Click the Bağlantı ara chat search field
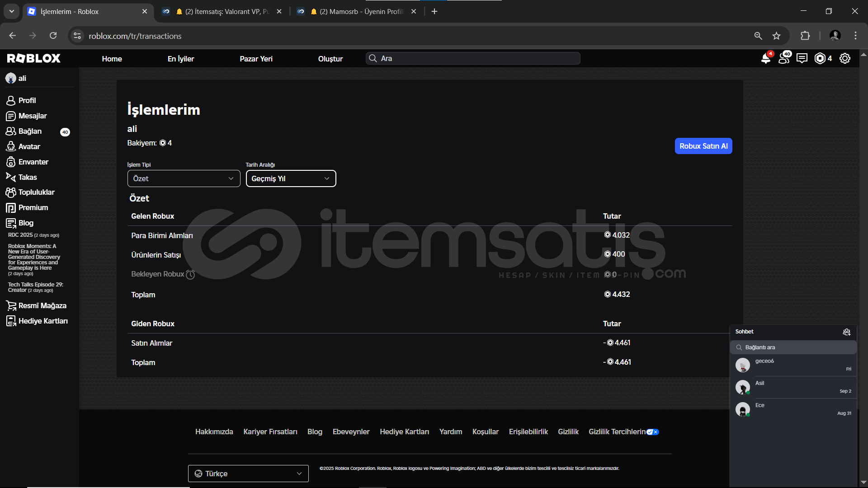 point(793,347)
